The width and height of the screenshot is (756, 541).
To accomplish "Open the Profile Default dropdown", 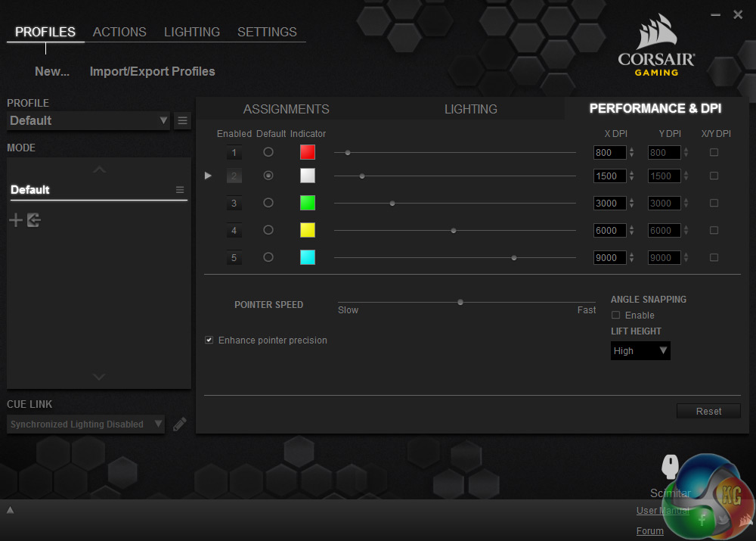I will click(88, 120).
